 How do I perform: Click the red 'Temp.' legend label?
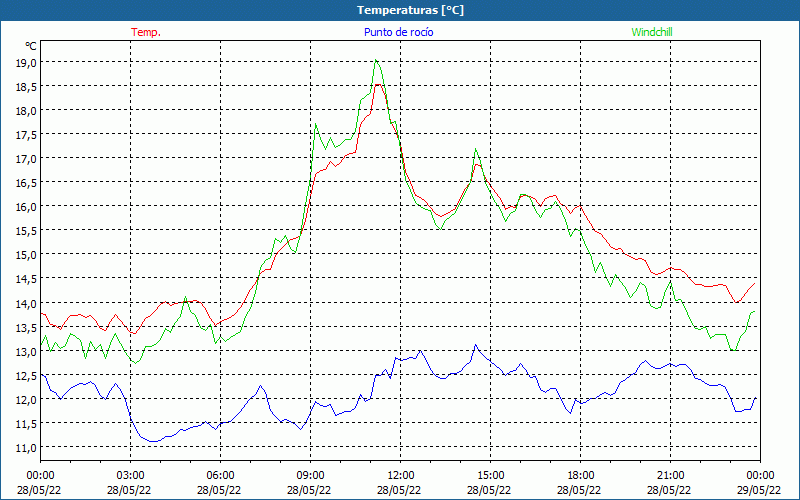pyautogui.click(x=146, y=32)
